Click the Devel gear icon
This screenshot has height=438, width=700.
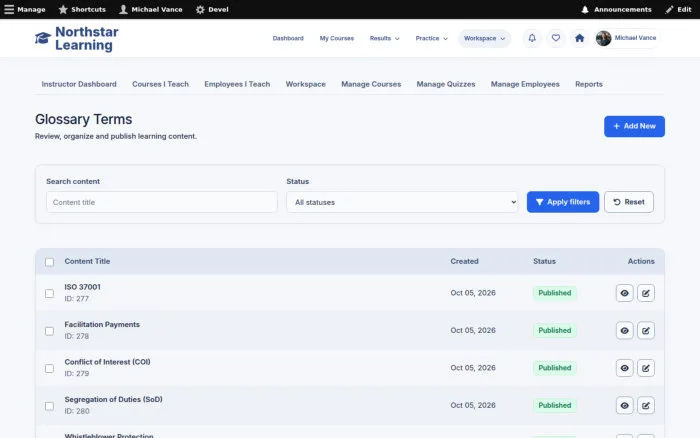pyautogui.click(x=200, y=9)
